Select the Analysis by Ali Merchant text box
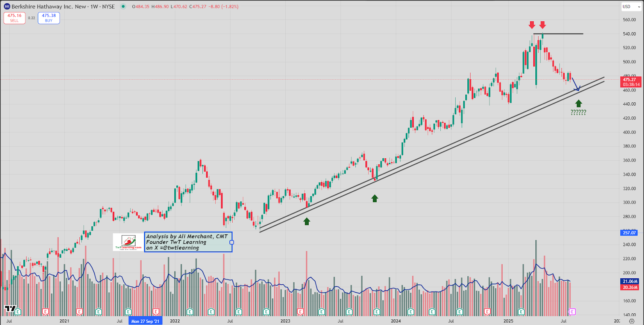The image size is (644, 325). coord(188,242)
